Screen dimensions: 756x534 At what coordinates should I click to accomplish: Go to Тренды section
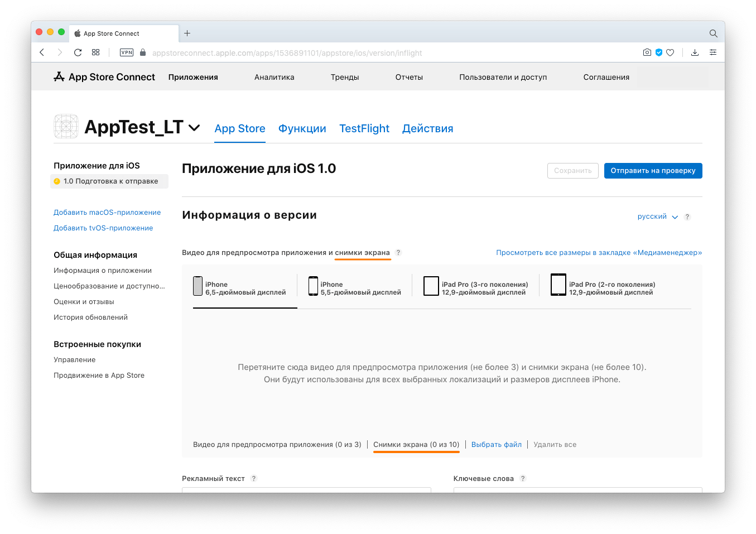coord(345,77)
